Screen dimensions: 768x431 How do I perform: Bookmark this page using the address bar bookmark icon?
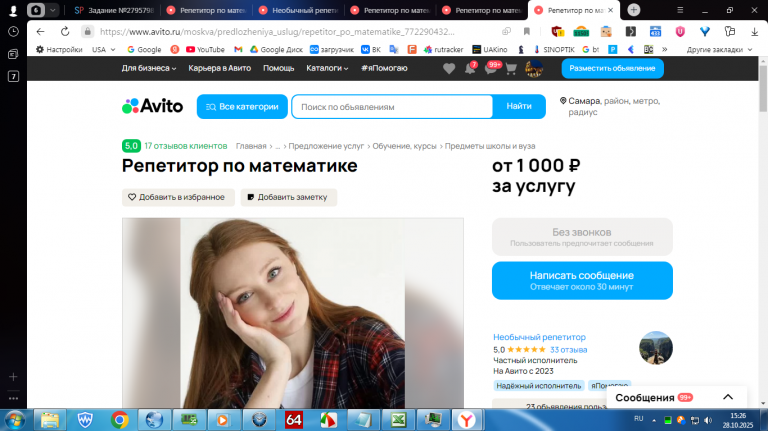pyautogui.click(x=527, y=31)
